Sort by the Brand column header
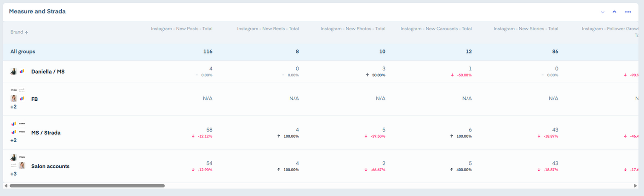The height and width of the screenshot is (196, 644). pos(19,32)
